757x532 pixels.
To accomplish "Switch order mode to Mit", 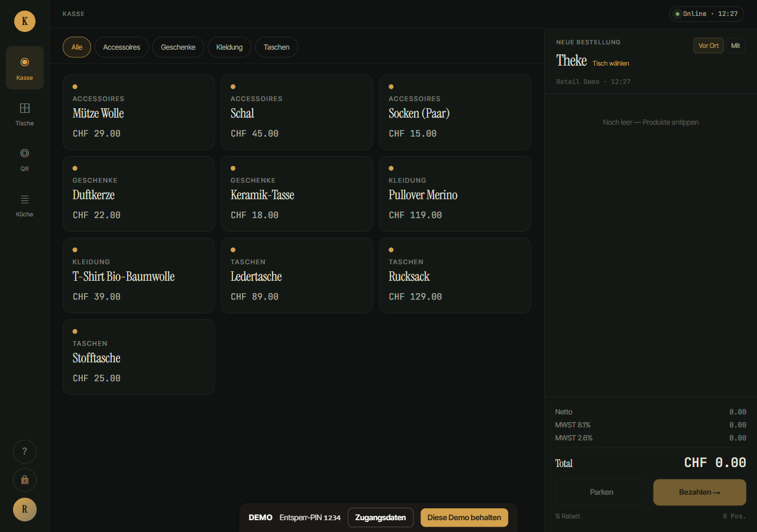I will (x=735, y=46).
